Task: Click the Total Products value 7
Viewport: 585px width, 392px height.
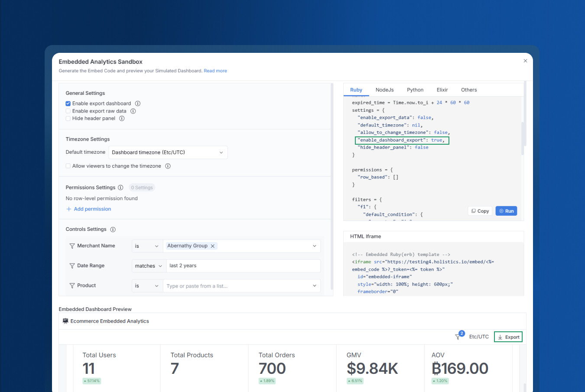Action: [x=175, y=369]
